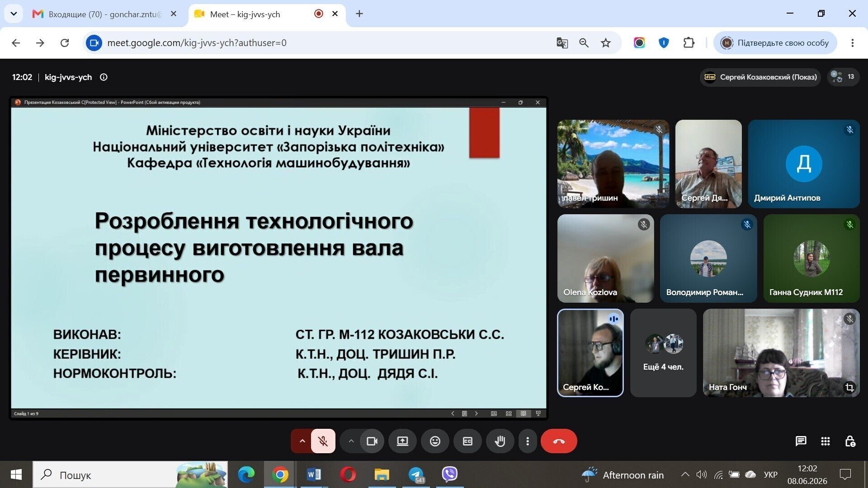Show hidden system tray icons
Viewport: 868px width, 488px height.
685,474
